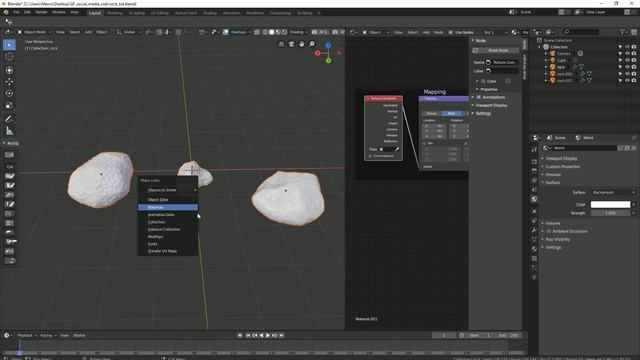The image size is (640, 360).
Task: Select Point type in Mapping node
Action: point(451,113)
